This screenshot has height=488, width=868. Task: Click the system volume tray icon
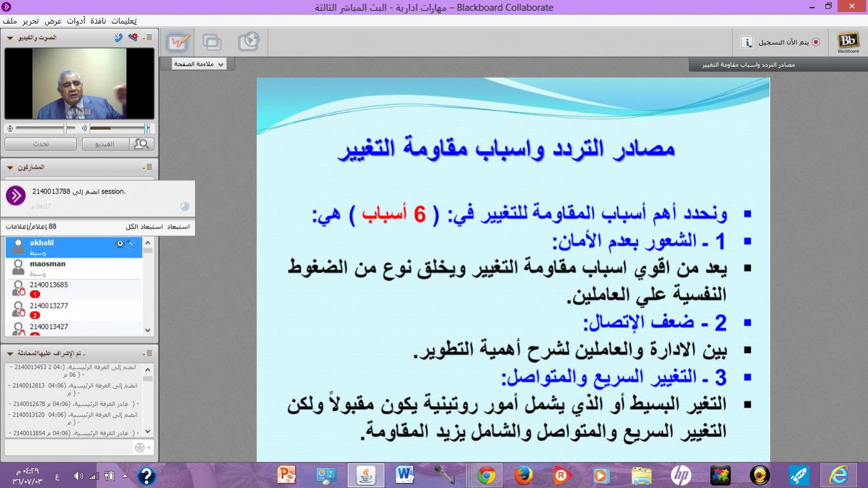click(78, 476)
